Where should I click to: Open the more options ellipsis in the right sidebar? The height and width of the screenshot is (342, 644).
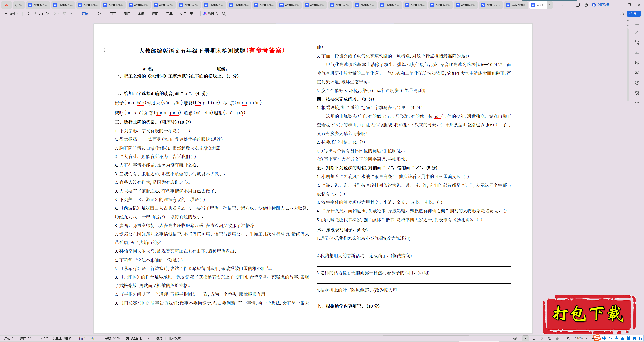[x=637, y=103]
